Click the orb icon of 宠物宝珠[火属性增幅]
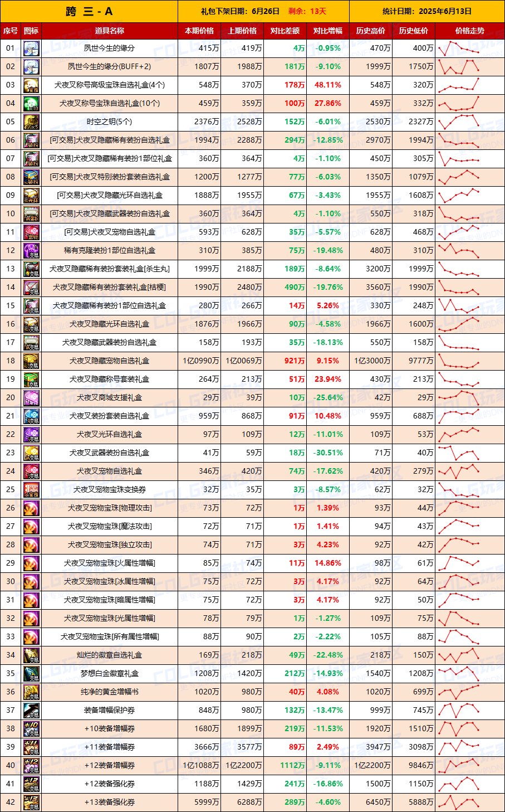 [x=31, y=563]
